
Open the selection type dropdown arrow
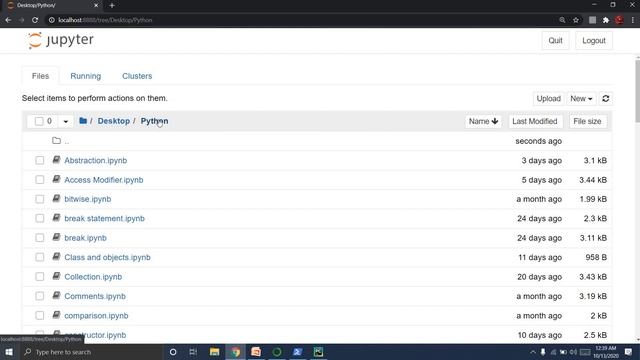[65, 121]
